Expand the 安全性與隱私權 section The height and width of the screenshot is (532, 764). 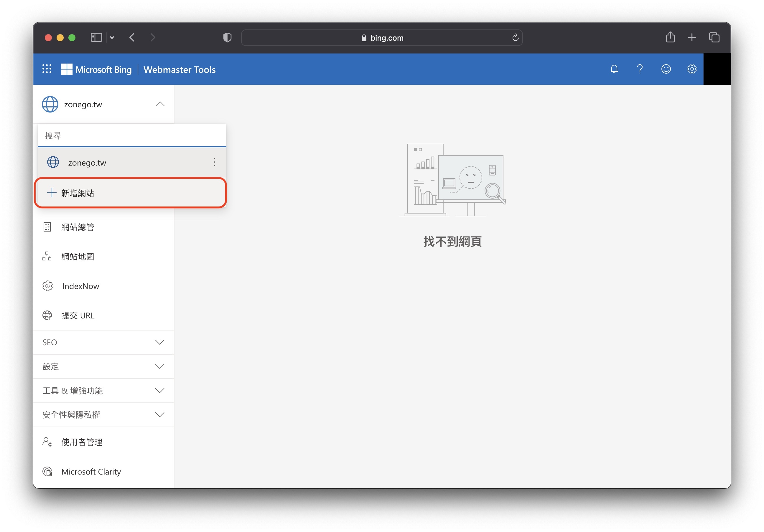coord(103,415)
